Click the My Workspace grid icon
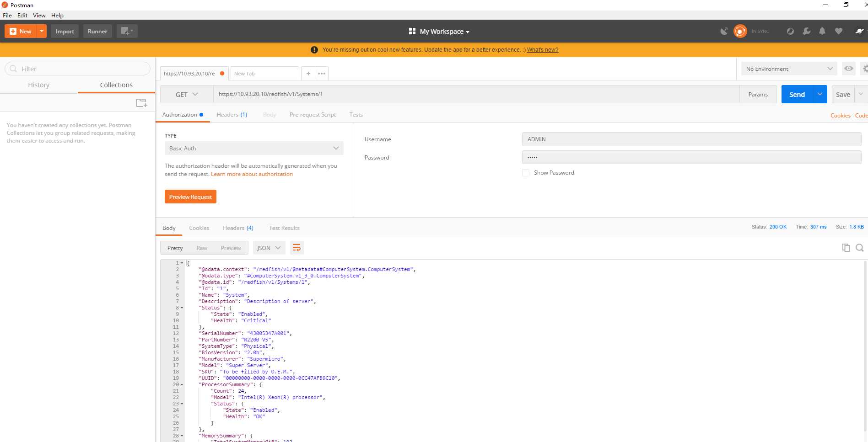Image resolution: width=868 pixels, height=442 pixels. (412, 31)
